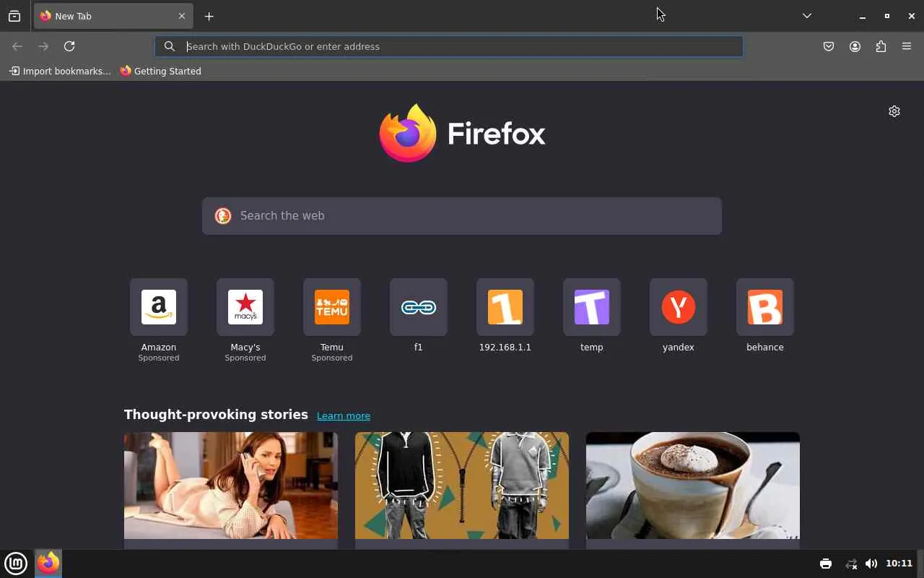
Task: Open the Firefox account icon
Action: (x=855, y=46)
